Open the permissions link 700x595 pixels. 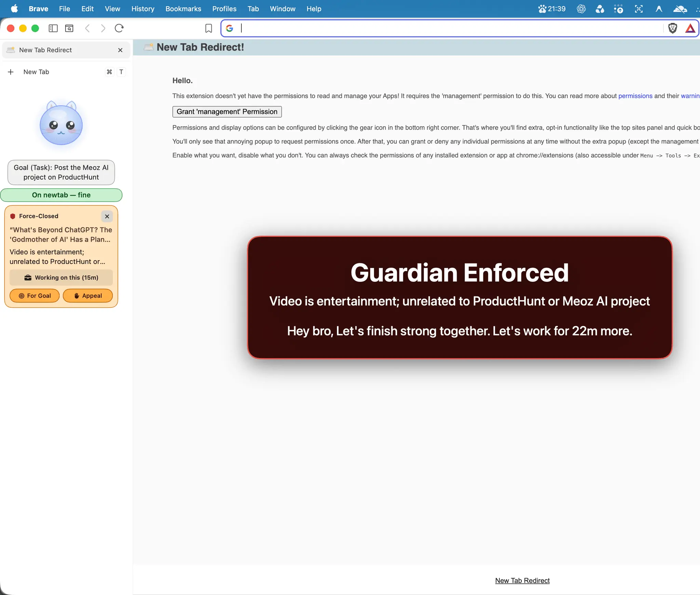(x=635, y=96)
